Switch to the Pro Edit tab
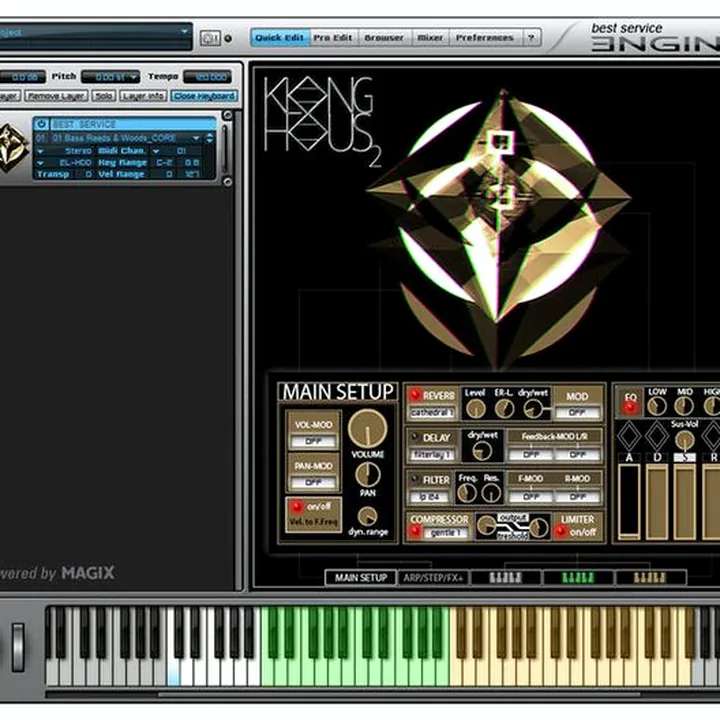This screenshot has width=720, height=720. pos(333,38)
